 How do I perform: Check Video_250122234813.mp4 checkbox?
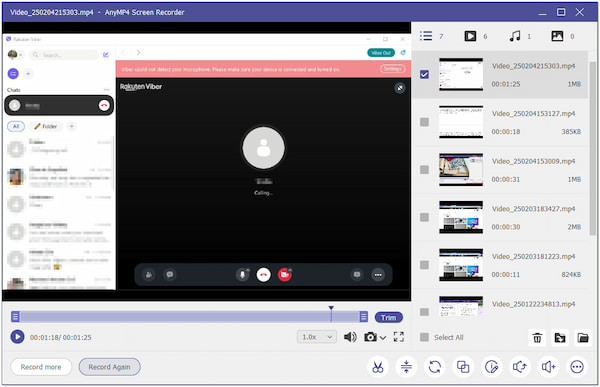pos(424,312)
